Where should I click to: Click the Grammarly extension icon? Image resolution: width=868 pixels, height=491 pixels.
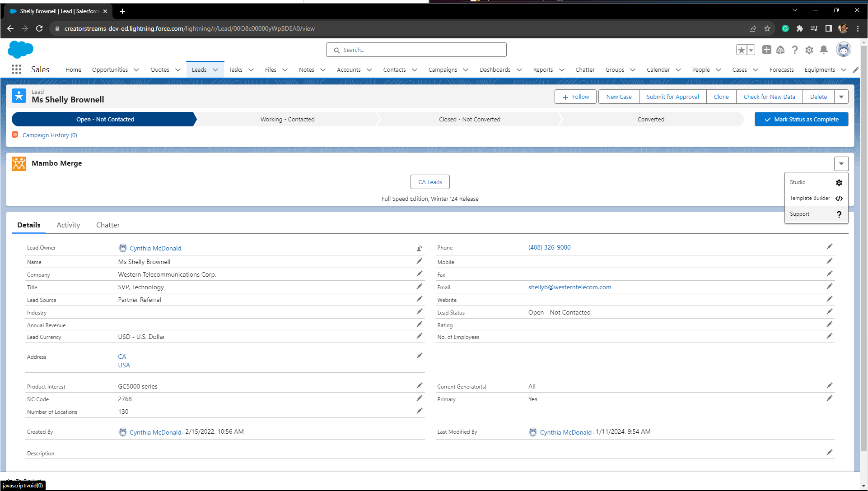[785, 28]
